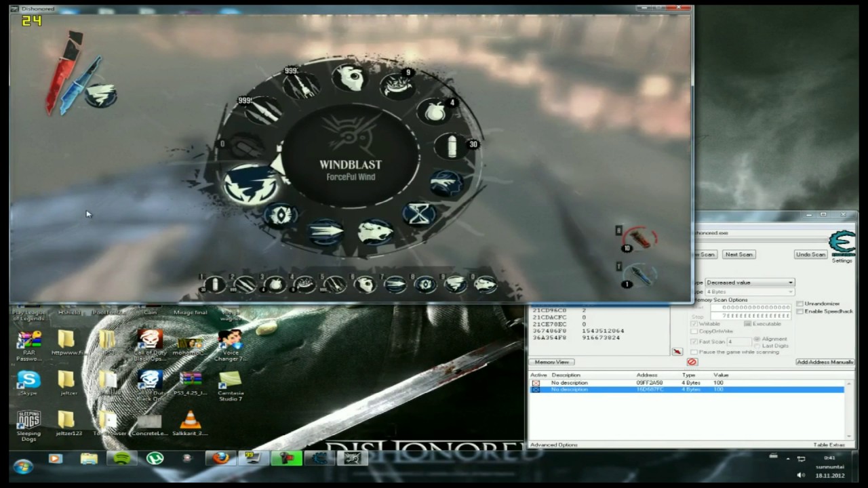Click the Fast Scan alignment value field

[738, 342]
